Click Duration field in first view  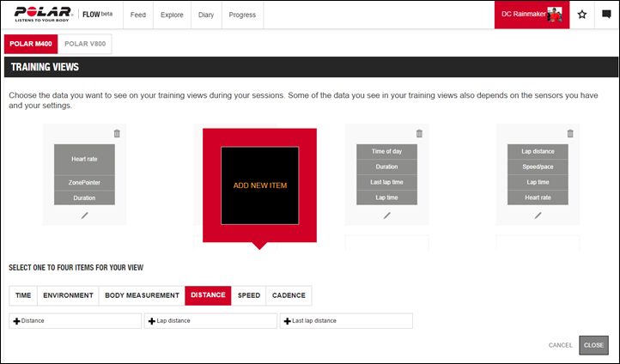[85, 198]
